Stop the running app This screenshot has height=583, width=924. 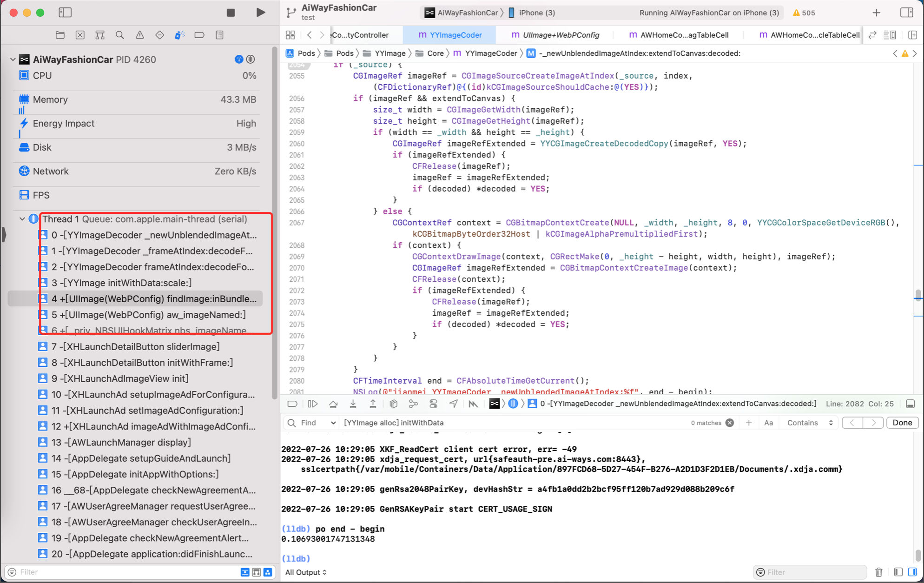(231, 13)
